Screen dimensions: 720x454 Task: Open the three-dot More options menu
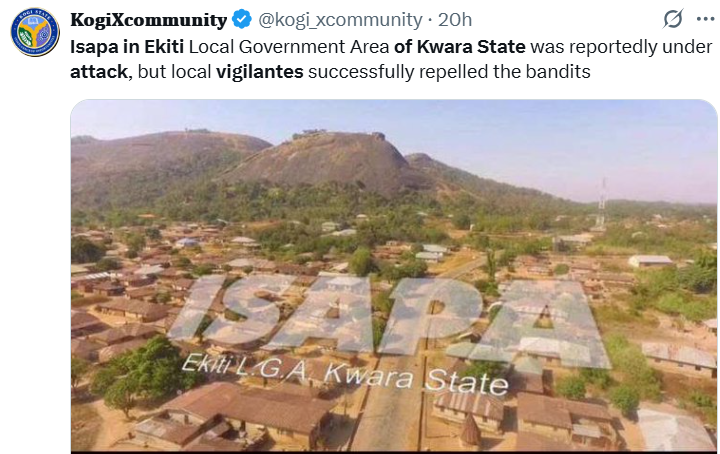(704, 19)
